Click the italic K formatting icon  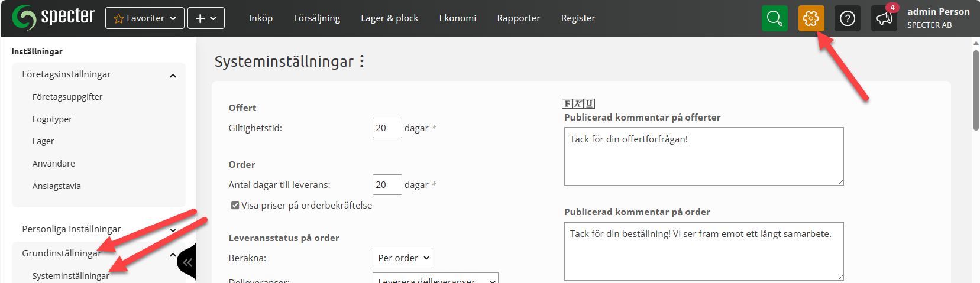pyautogui.click(x=578, y=103)
